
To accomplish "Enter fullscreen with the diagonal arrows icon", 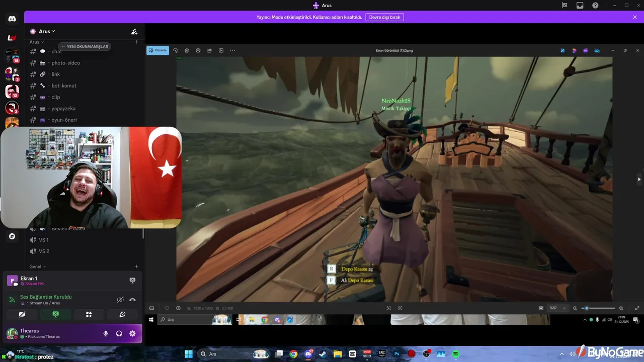I will (637, 308).
